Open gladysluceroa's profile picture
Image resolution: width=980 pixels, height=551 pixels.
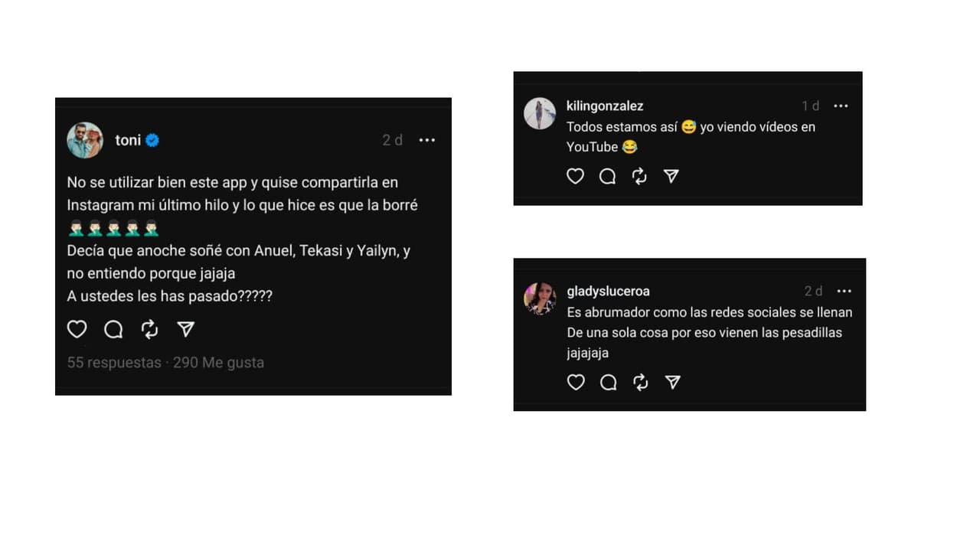pyautogui.click(x=540, y=298)
